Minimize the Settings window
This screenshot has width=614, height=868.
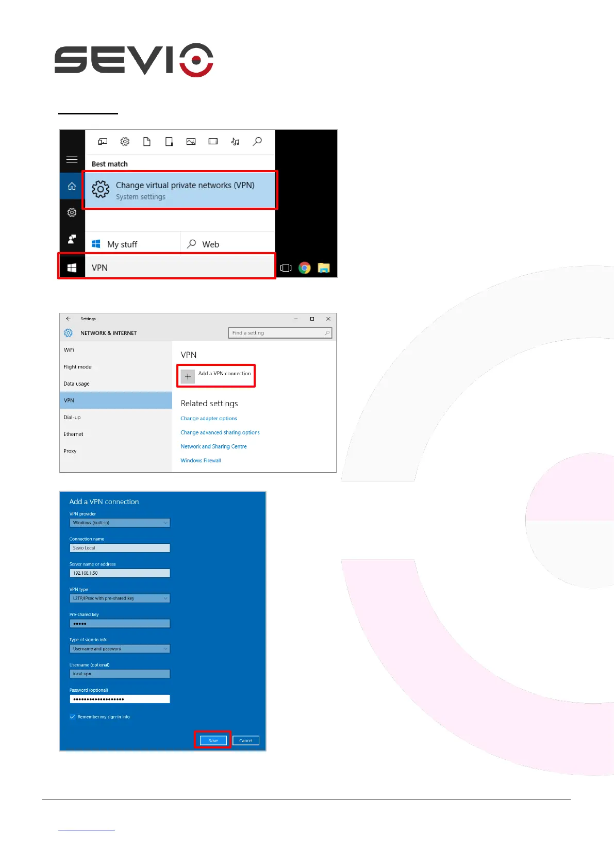click(x=296, y=319)
